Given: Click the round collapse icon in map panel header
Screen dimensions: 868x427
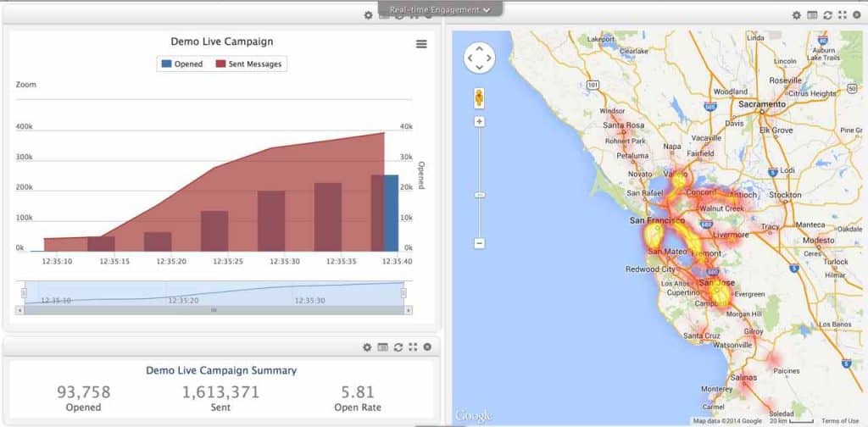Looking at the screenshot, I should pos(858,15).
